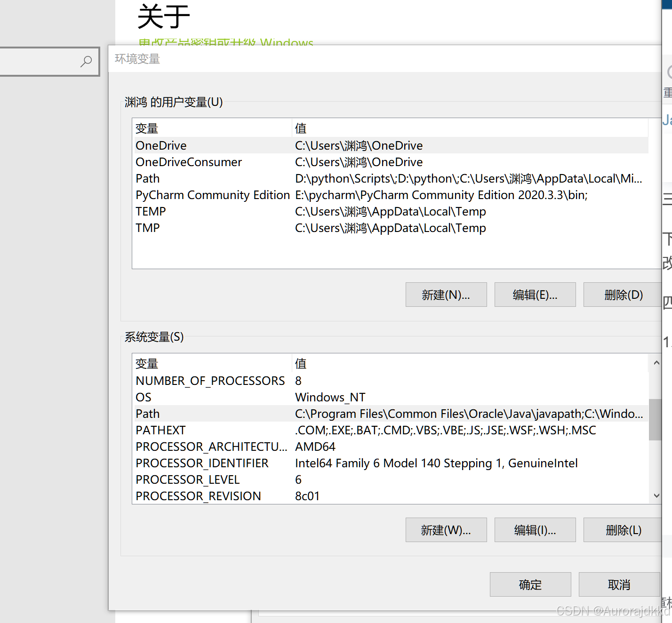Image resolution: width=672 pixels, height=623 pixels.
Task: Select the OneDriveConsumer user variable
Action: tap(212, 162)
